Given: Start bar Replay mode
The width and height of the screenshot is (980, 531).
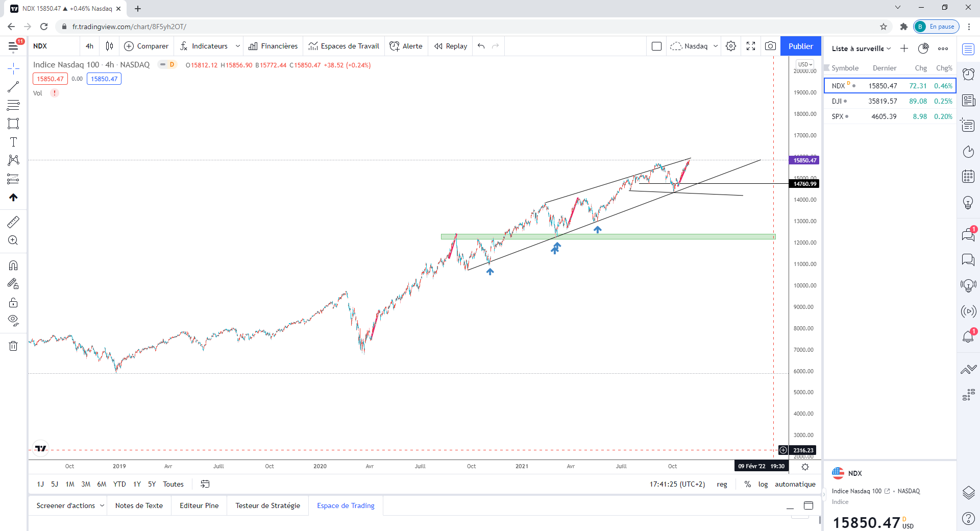Looking at the screenshot, I should pyautogui.click(x=451, y=46).
